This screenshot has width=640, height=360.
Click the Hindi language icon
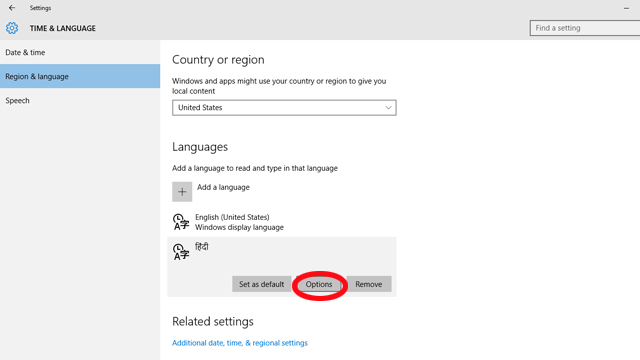(181, 252)
